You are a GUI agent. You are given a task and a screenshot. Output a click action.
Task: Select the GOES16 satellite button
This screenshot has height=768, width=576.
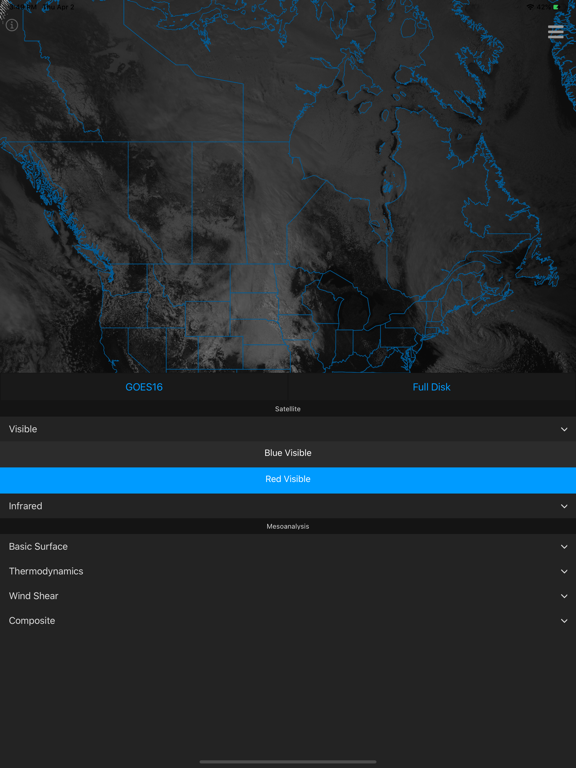(x=144, y=387)
